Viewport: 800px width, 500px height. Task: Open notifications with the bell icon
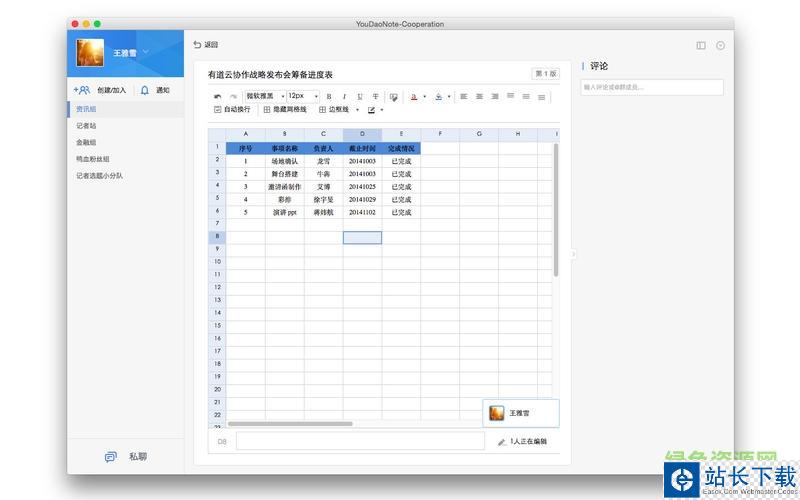145,90
